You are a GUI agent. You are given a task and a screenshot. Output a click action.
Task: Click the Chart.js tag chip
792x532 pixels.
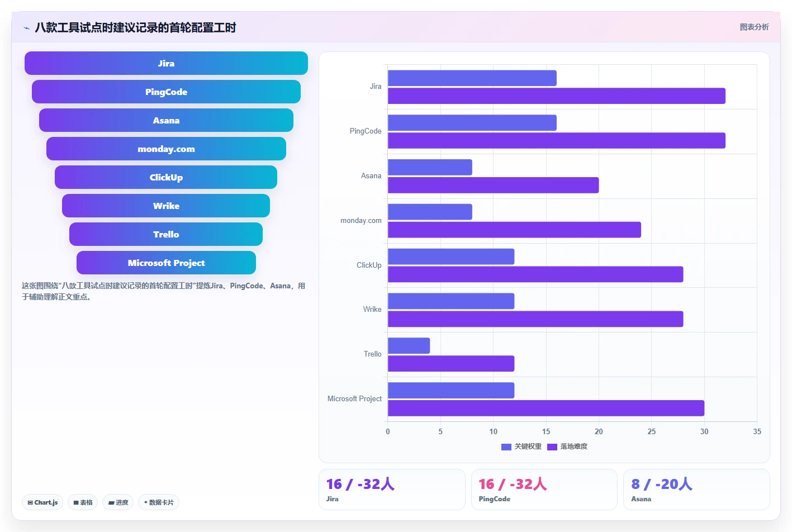(42, 502)
